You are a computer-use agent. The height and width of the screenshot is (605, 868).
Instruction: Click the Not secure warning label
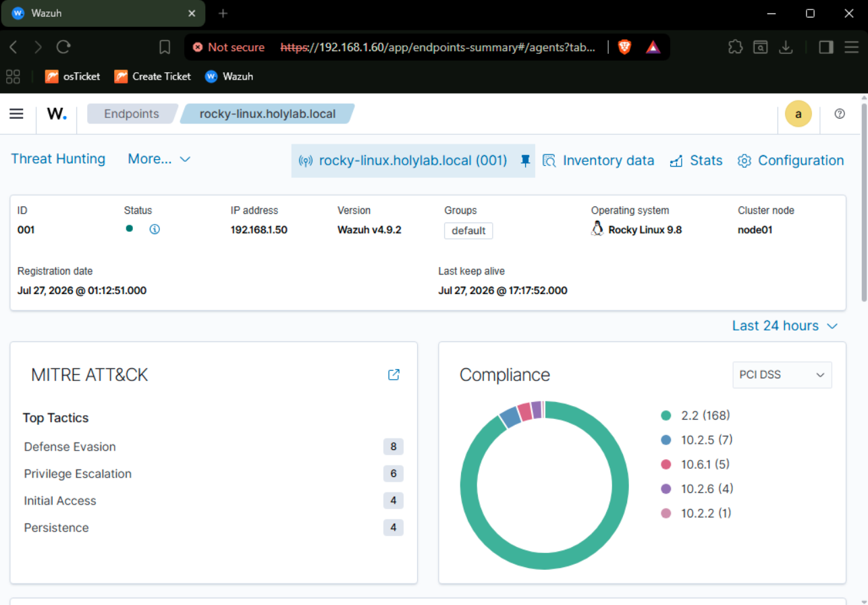point(228,47)
